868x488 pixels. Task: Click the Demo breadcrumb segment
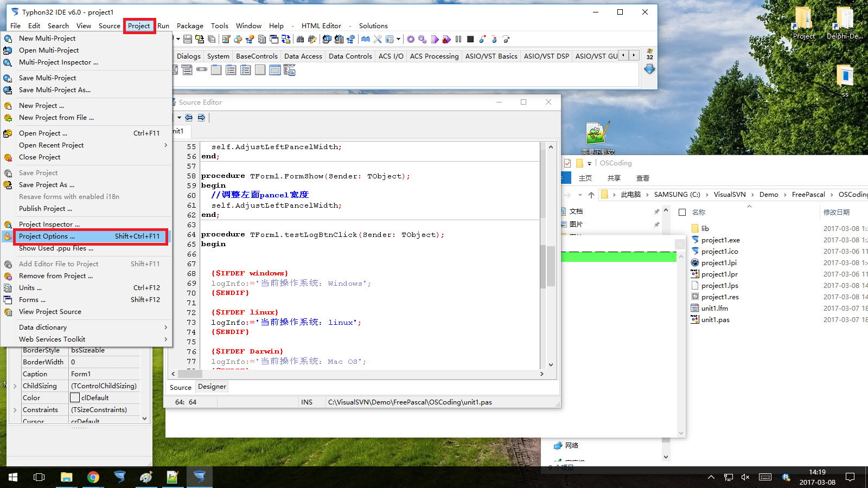point(769,194)
